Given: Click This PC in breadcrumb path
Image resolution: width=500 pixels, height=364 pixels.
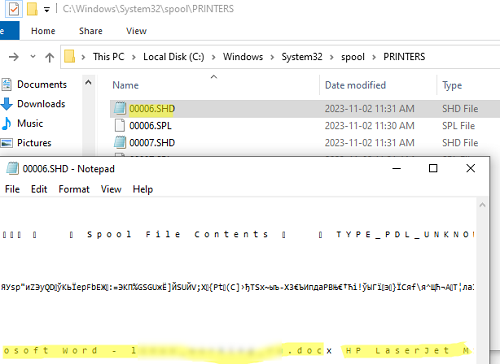Looking at the screenshot, I should [x=109, y=57].
